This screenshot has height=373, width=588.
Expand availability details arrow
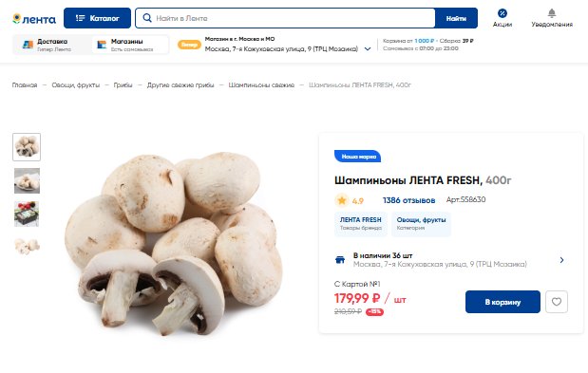point(561,260)
